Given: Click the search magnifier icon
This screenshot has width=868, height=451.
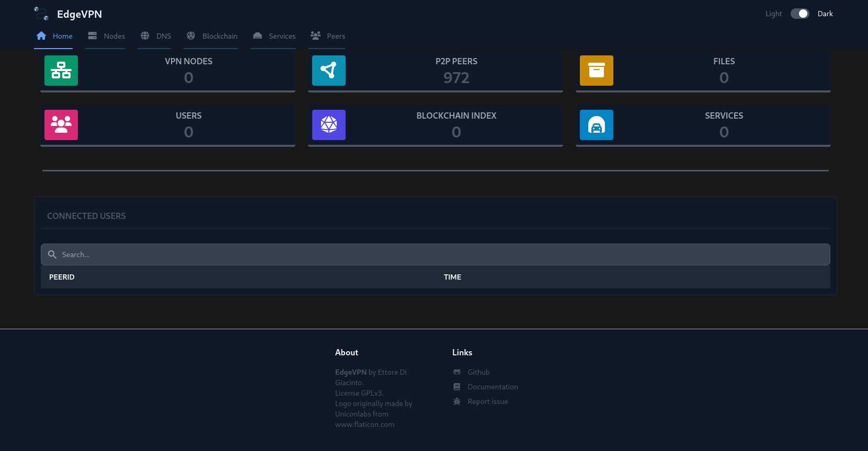Looking at the screenshot, I should (52, 255).
